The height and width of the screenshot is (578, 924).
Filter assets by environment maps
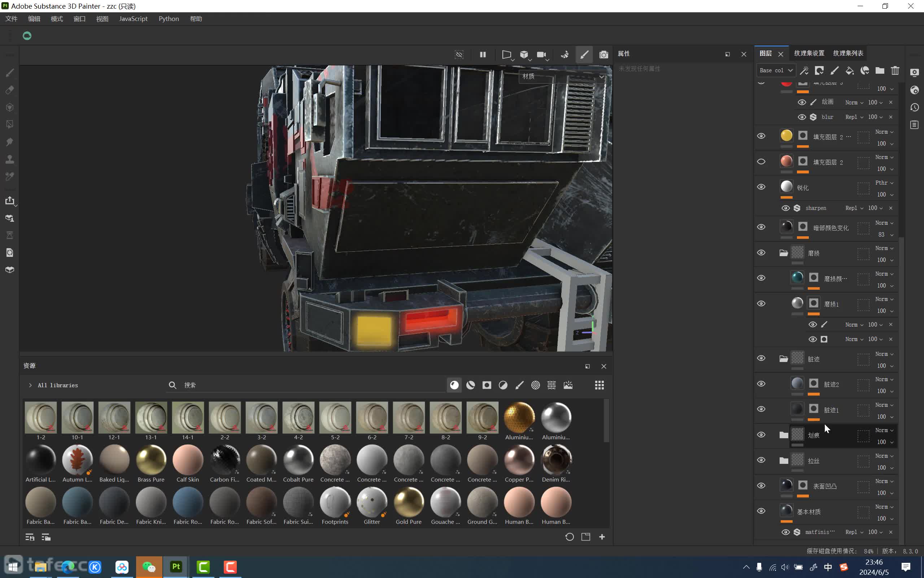point(568,385)
